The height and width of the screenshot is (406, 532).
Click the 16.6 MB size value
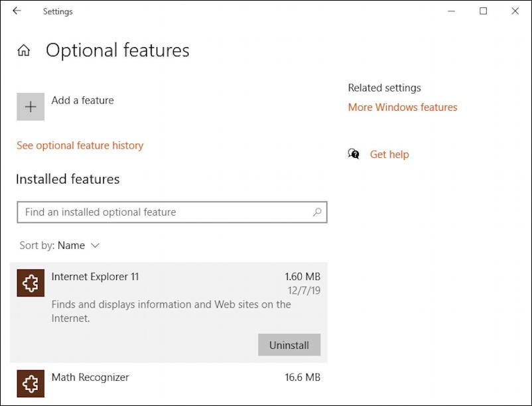[x=302, y=377]
